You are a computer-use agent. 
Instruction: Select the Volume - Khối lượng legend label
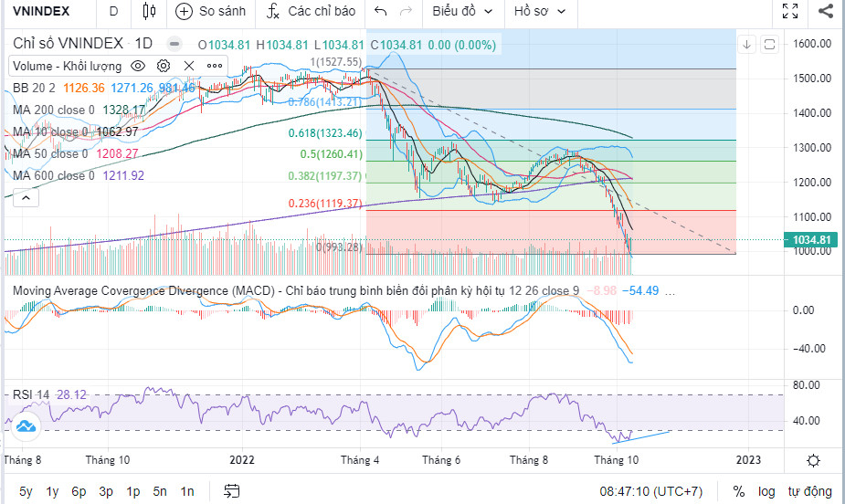click(68, 66)
